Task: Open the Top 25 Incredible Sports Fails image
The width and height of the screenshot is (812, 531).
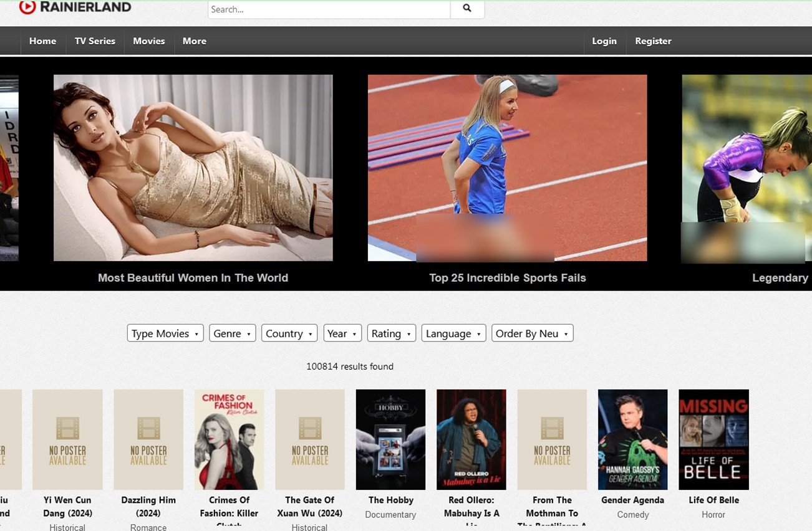Action: 507,168
